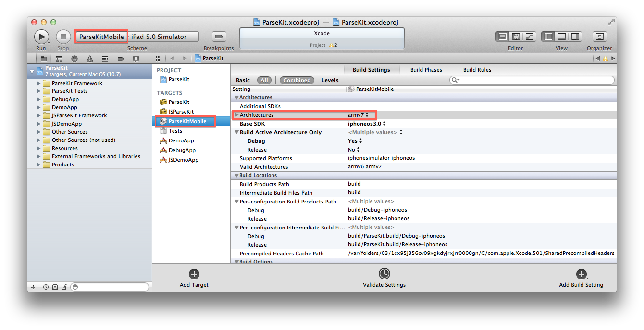Select the Issue navigator warning icon
This screenshot has height=330, width=644.
coord(90,59)
